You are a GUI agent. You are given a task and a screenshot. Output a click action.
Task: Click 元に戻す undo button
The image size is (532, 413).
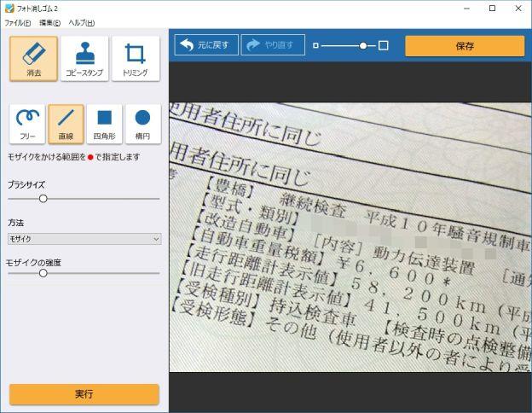[206, 45]
